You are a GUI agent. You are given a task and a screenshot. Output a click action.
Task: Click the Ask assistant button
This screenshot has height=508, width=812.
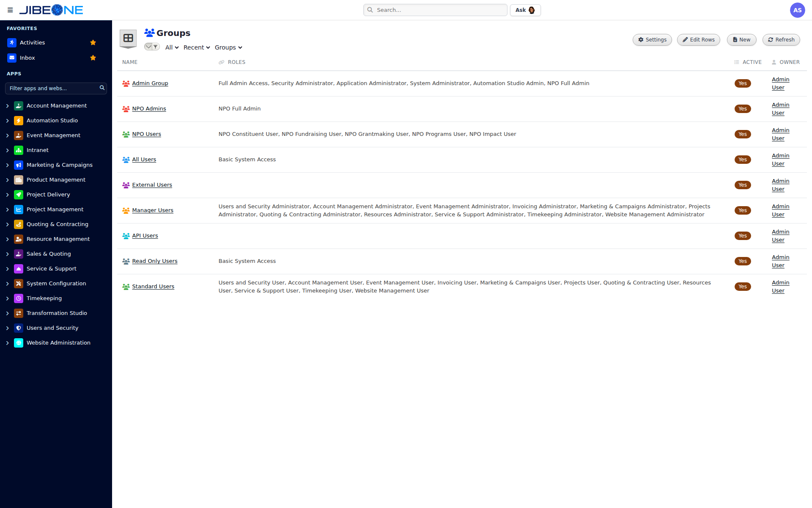point(525,10)
